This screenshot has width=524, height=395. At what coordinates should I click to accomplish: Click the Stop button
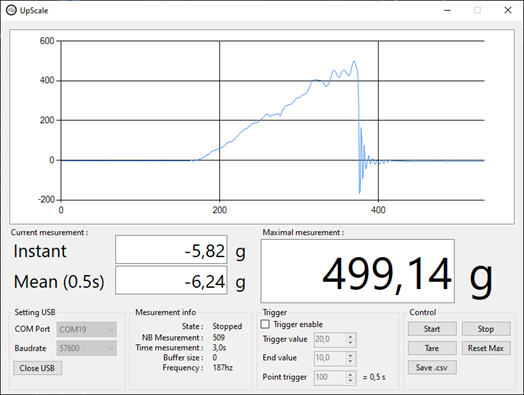486,329
